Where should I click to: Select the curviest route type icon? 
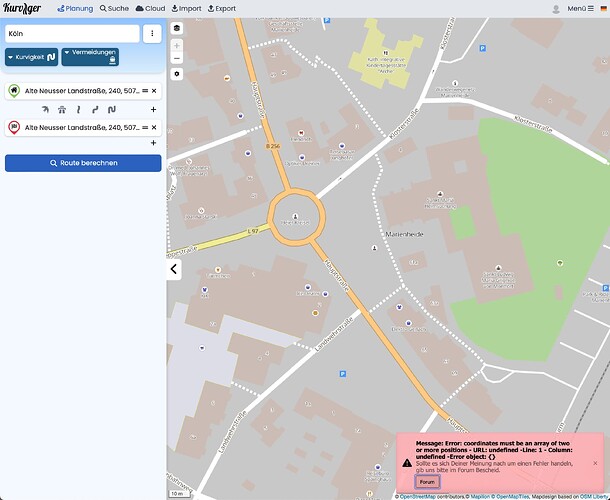pyautogui.click(x=112, y=109)
